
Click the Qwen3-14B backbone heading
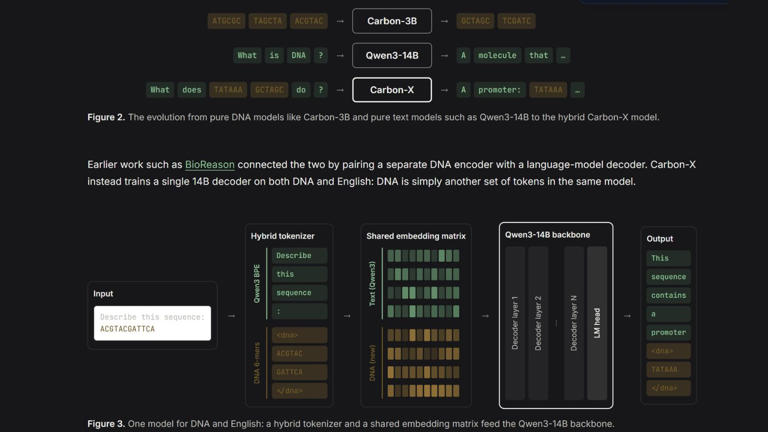547,235
